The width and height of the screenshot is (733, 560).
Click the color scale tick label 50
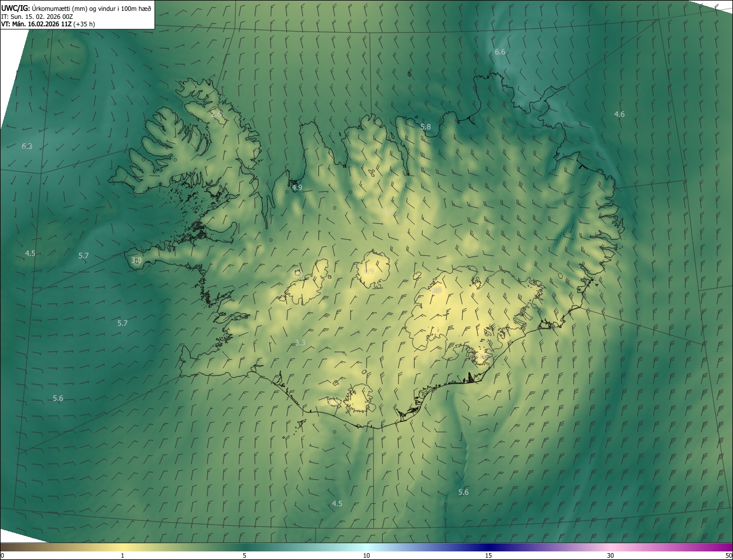[728, 556]
